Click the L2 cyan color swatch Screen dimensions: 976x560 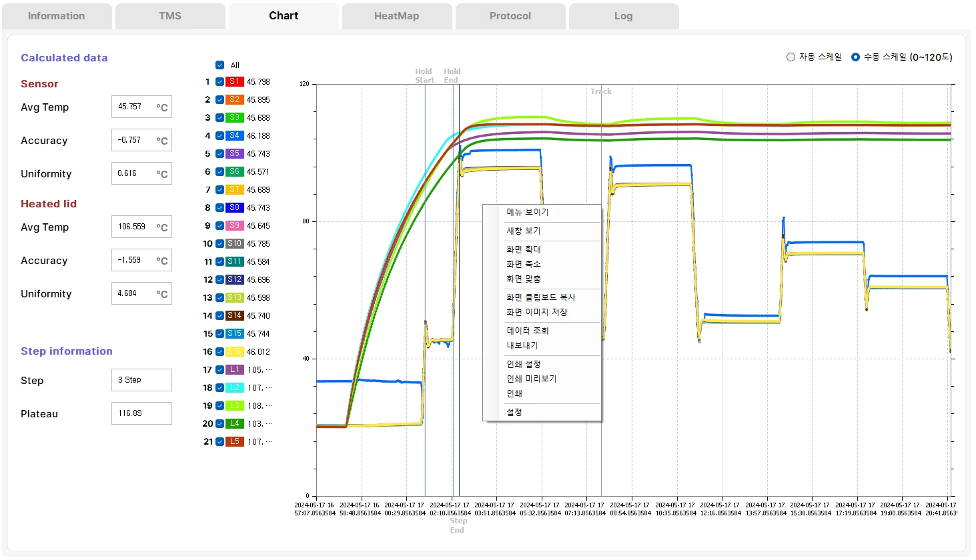tap(235, 388)
